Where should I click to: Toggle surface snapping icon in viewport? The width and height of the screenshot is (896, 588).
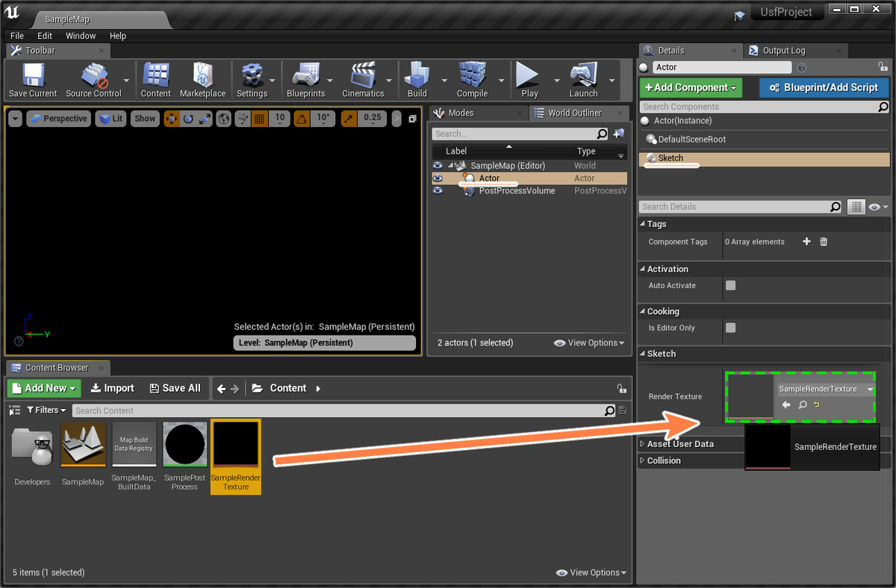pos(243,119)
